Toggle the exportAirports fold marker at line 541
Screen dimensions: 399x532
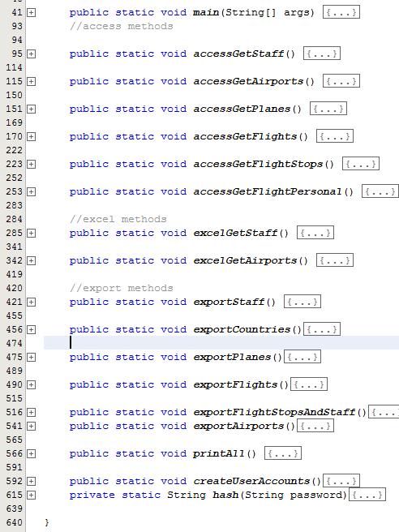[31, 426]
